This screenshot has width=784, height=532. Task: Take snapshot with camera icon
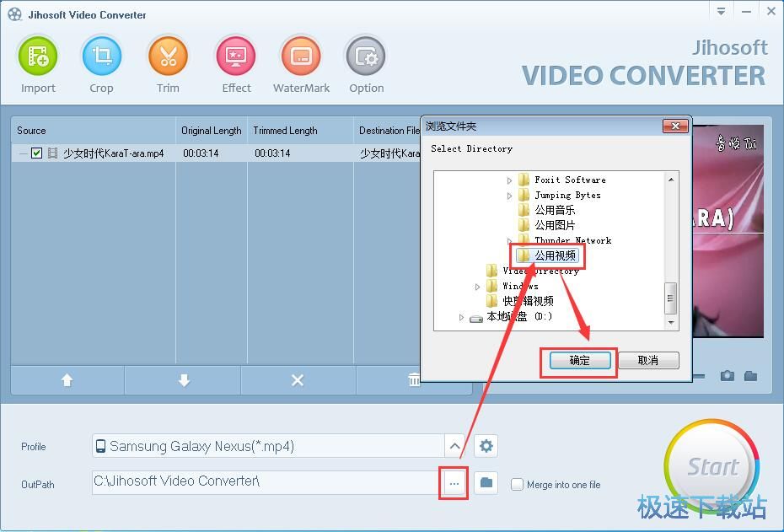point(728,375)
